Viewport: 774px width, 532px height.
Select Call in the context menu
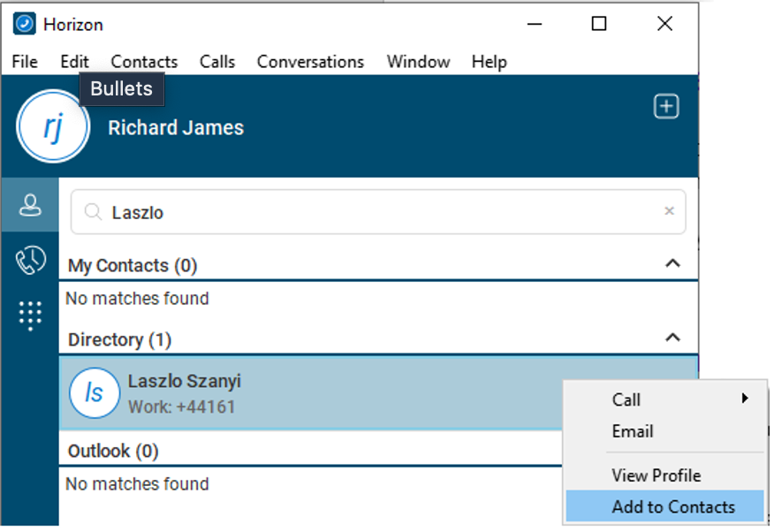(665, 399)
